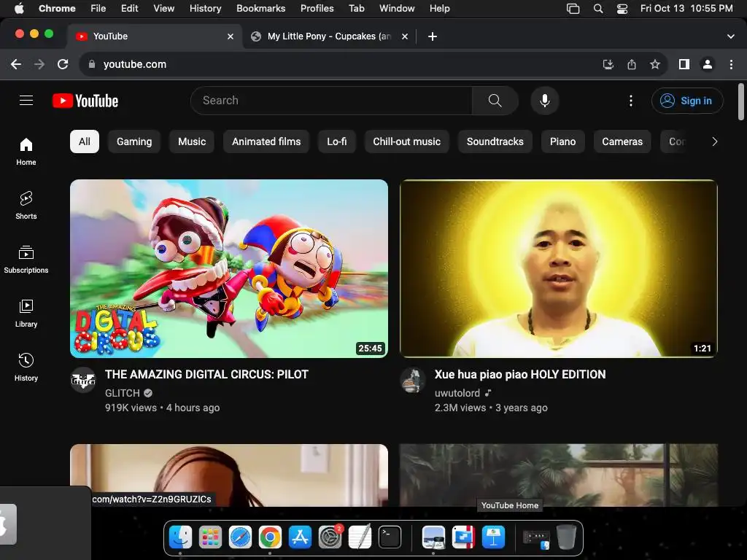Click into the YouTube Search field
The height and width of the screenshot is (560, 747).
pyautogui.click(x=332, y=101)
